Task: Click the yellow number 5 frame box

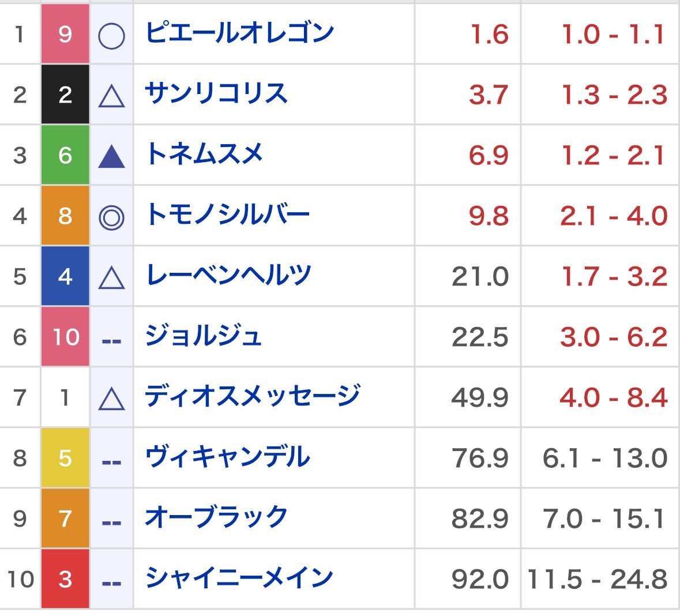Action: 65,457
